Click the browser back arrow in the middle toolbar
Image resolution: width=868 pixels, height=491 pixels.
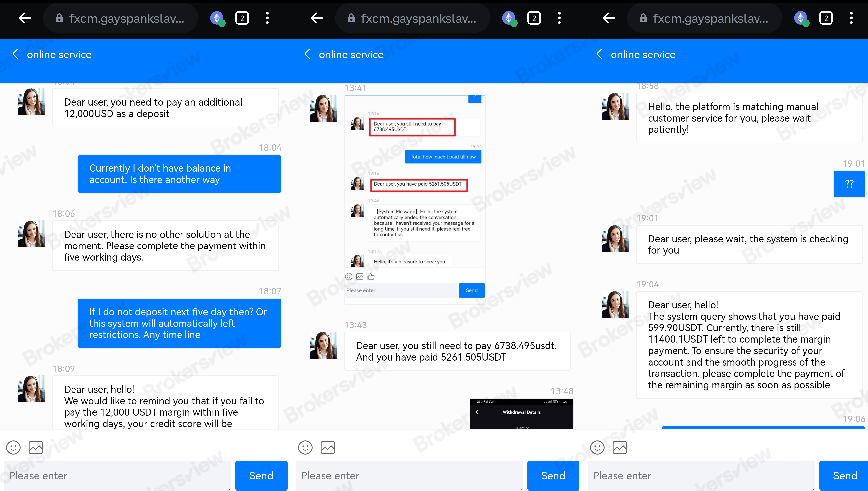click(316, 18)
